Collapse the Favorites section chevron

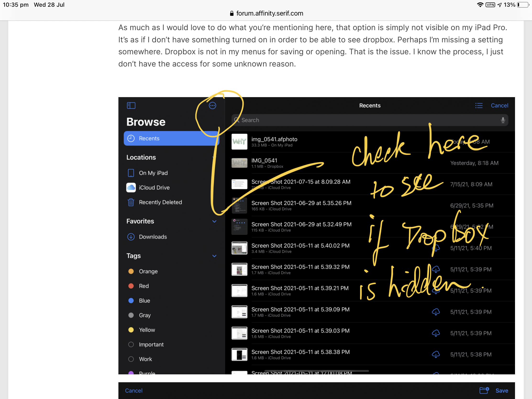pyautogui.click(x=214, y=221)
